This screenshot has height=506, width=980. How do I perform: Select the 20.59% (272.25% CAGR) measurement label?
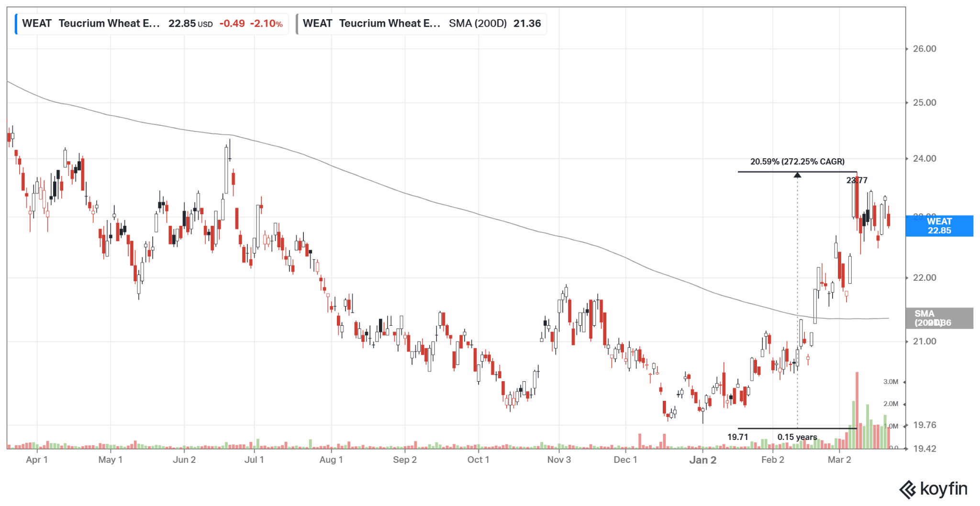(797, 162)
